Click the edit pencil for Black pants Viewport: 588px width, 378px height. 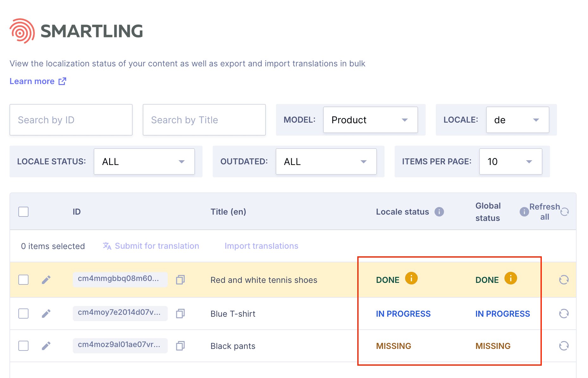pyautogui.click(x=46, y=346)
